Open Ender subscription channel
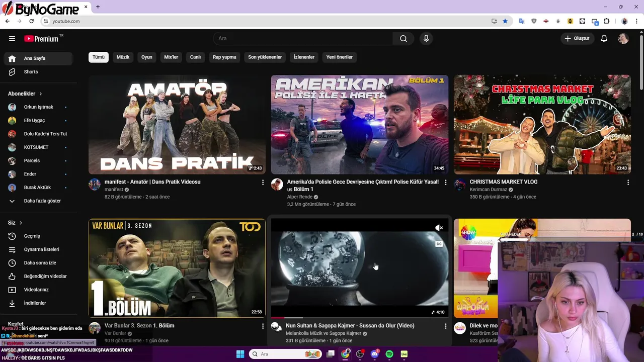The width and height of the screenshot is (644, 362). coord(38,174)
